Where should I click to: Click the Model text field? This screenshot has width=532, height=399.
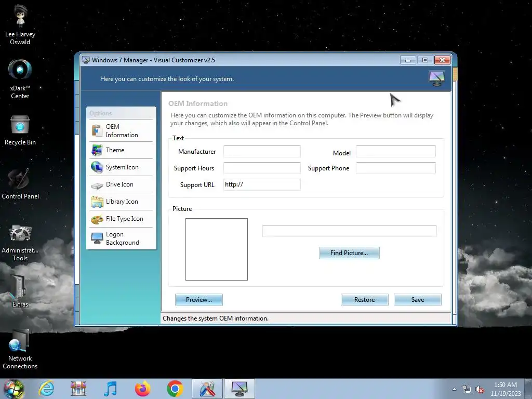pyautogui.click(x=395, y=151)
